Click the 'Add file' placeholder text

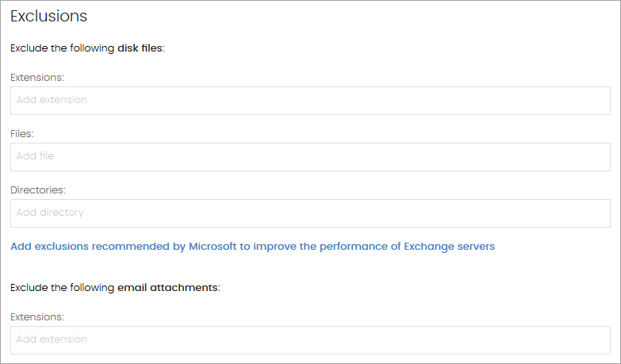point(36,157)
